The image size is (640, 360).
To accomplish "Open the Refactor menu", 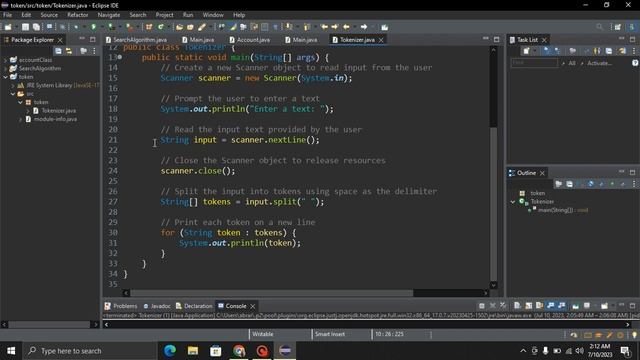I will coord(78,15).
